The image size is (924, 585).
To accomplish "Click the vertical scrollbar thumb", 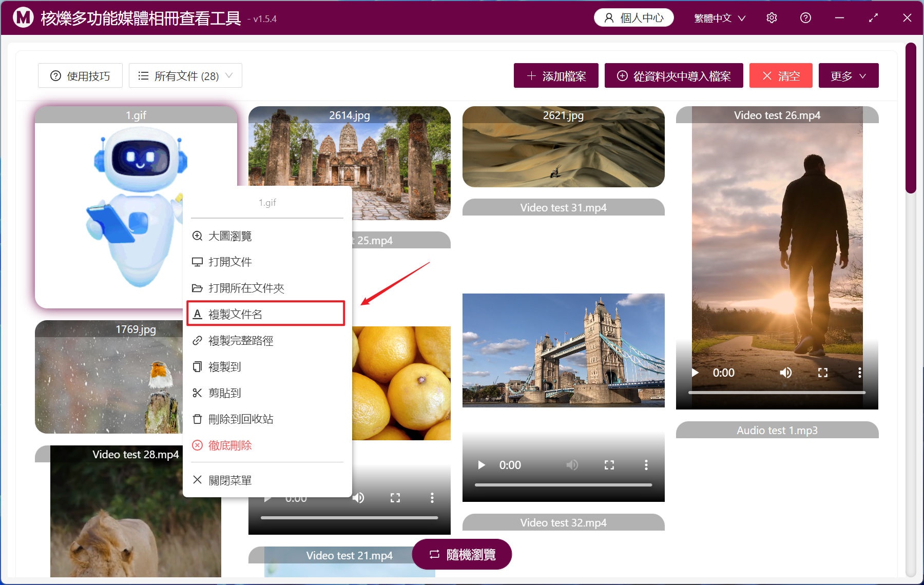I will coord(911,118).
